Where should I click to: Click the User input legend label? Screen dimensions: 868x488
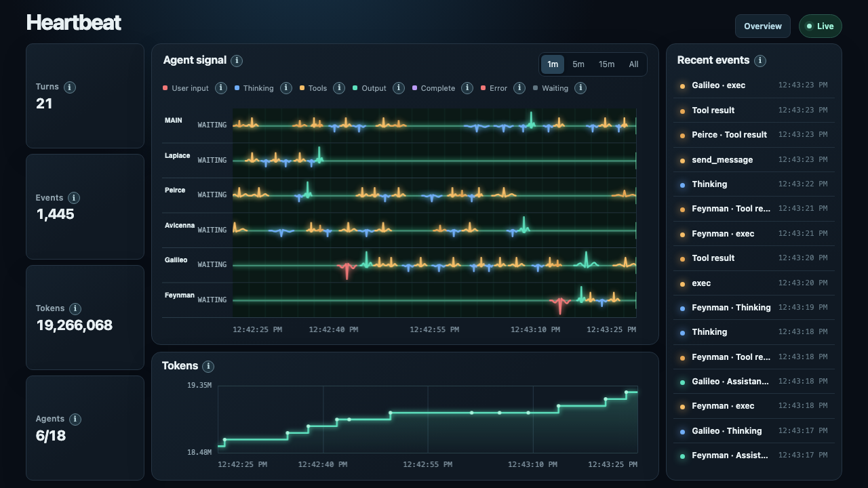[x=191, y=88]
